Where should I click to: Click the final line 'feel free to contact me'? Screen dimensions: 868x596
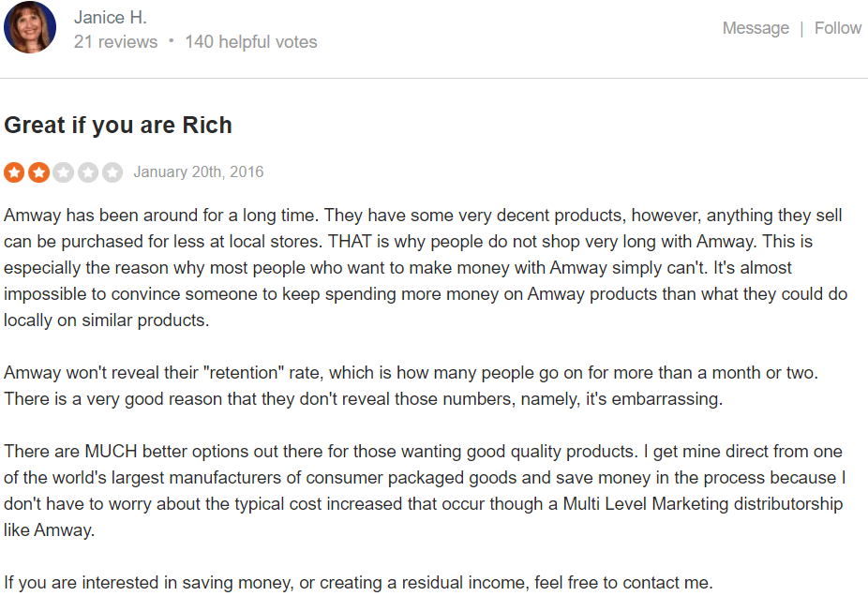pyautogui.click(x=623, y=583)
